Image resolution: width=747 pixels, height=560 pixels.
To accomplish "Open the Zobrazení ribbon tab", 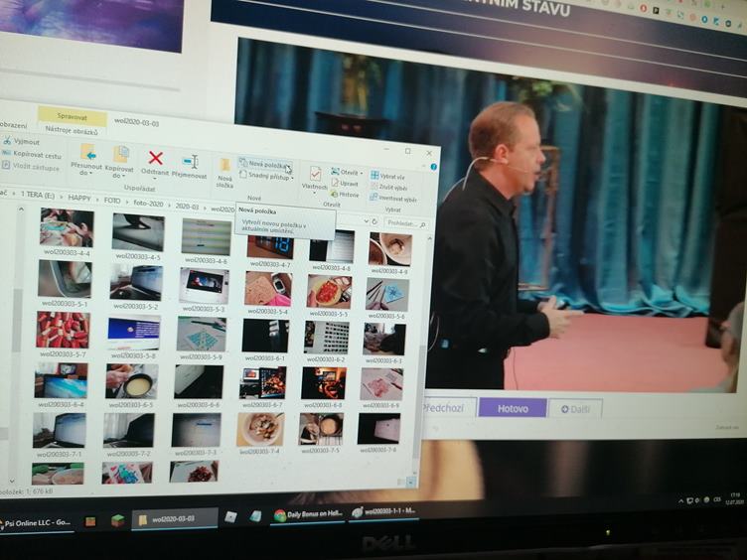I will point(13,125).
